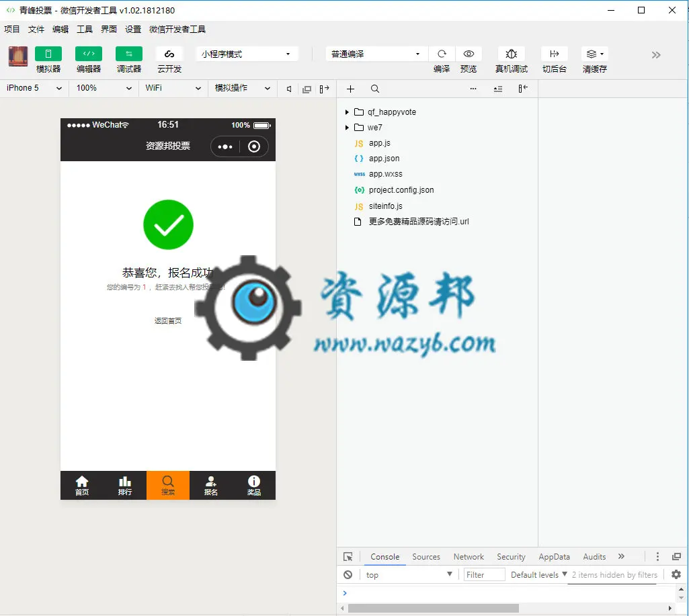Open the 清缓存 clear cache dropdown
This screenshot has width=689, height=616.
594,54
